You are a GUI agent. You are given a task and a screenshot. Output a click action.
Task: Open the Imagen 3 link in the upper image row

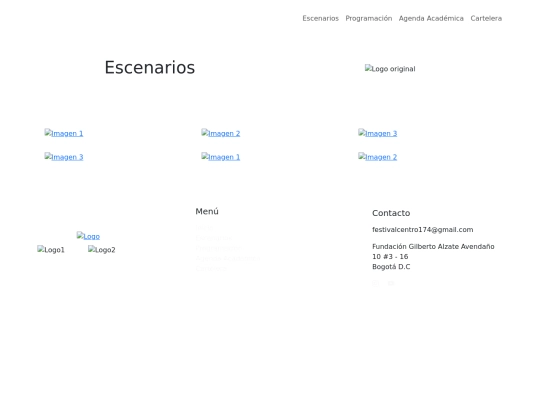pos(377,133)
